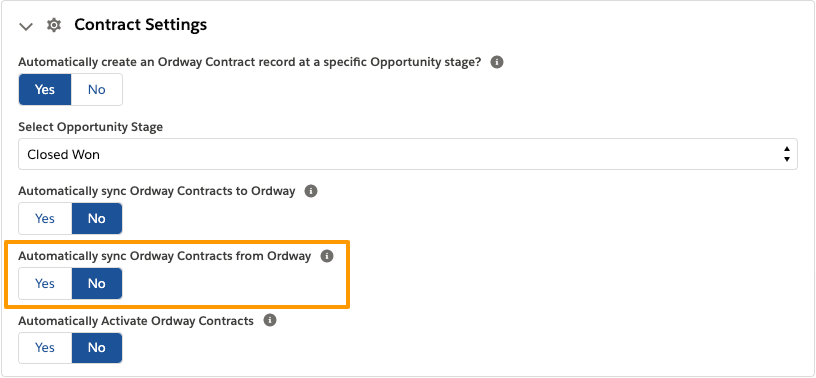The height and width of the screenshot is (378, 816).
Task: Select No for auto-create Ordway Contract record
Action: pos(97,90)
